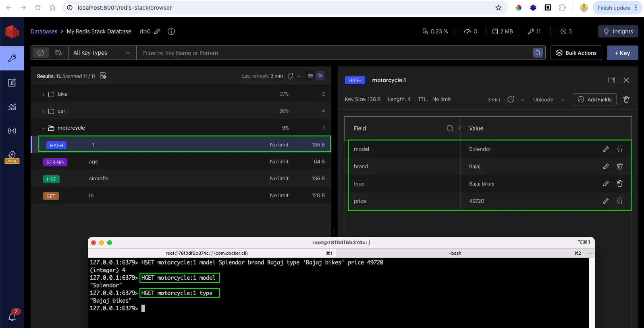Screen dimensions: 644x328
Task: Grab the panel splitter handle between lists
Action: point(334,231)
